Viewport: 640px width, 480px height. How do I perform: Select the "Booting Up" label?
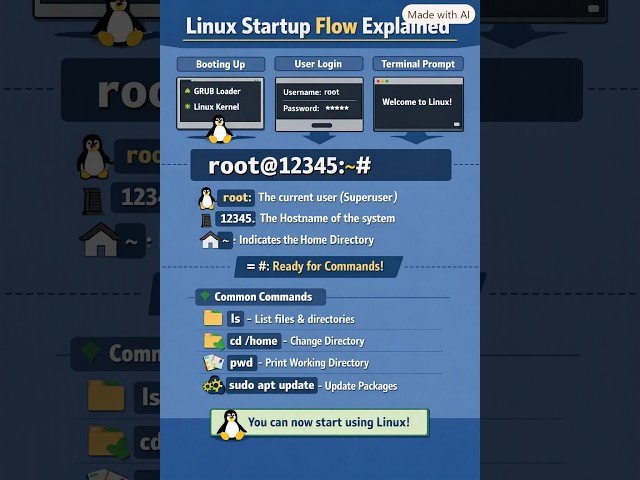point(220,64)
